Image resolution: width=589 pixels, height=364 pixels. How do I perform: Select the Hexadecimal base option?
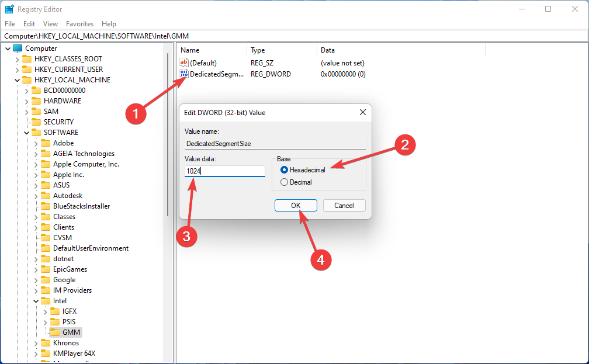point(285,170)
